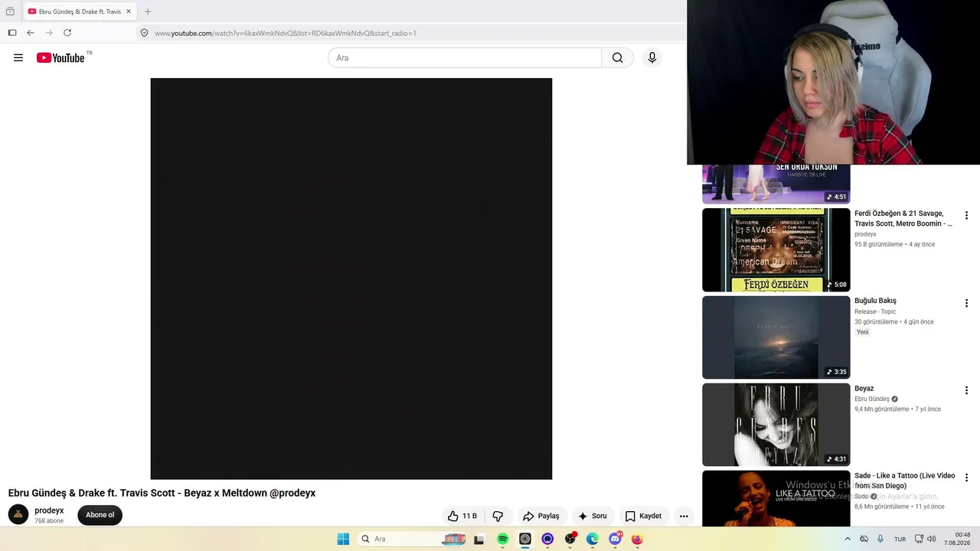
Task: Like the video with thumbs-up 11 B
Action: 462,516
